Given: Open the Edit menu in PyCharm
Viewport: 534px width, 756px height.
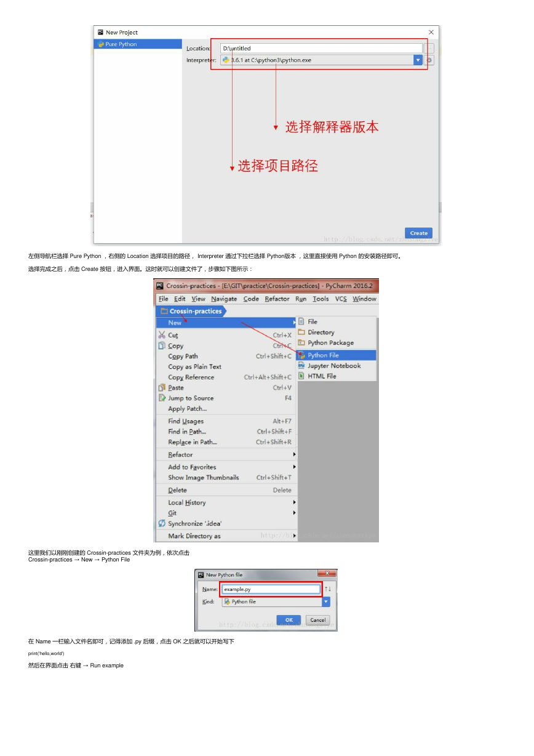Looking at the screenshot, I should 180,299.
